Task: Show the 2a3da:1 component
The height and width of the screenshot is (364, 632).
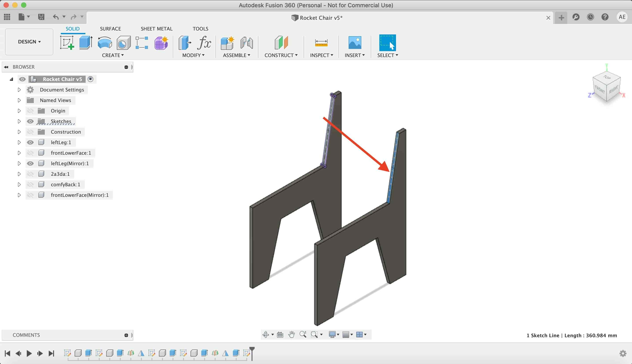Action: coord(30,174)
